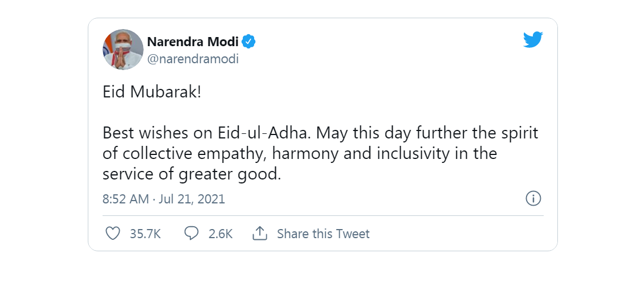This screenshot has height=294, width=644.
Task: Click the tweet line starting with "of collective empathy"
Action: [300, 154]
